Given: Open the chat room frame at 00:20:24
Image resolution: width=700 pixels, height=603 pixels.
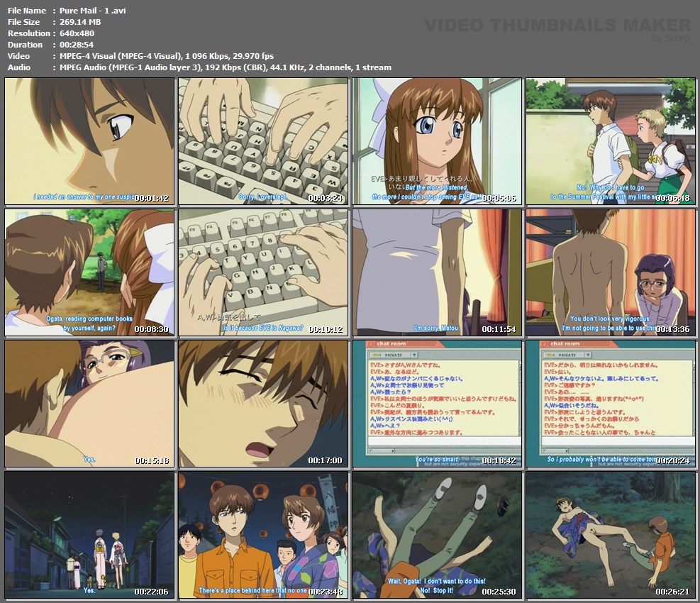Looking at the screenshot, I should pos(611,404).
